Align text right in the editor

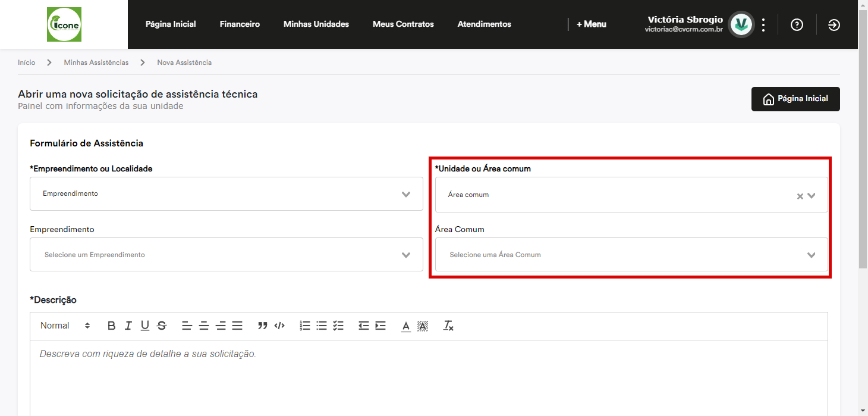(x=221, y=326)
